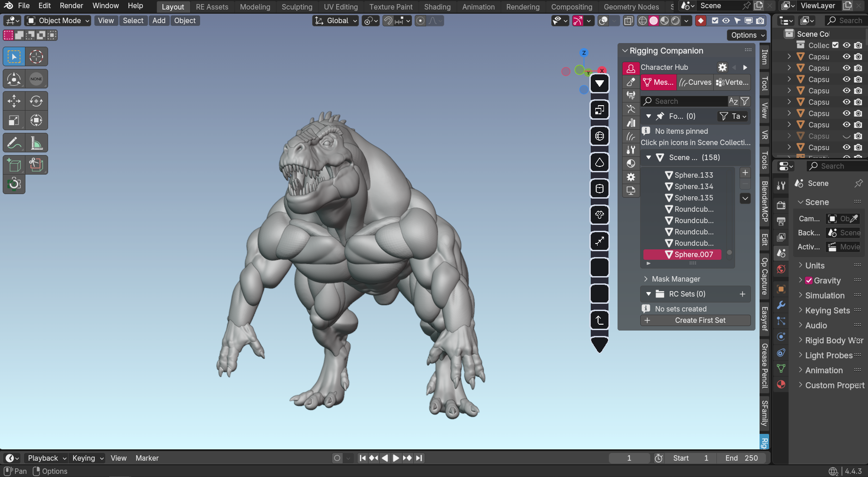868x477 pixels.
Task: Open the Render menu
Action: coord(71,6)
